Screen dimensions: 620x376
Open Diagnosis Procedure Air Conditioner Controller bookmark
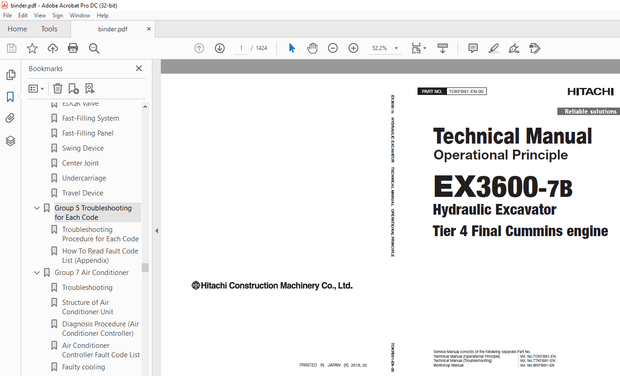coord(100,329)
